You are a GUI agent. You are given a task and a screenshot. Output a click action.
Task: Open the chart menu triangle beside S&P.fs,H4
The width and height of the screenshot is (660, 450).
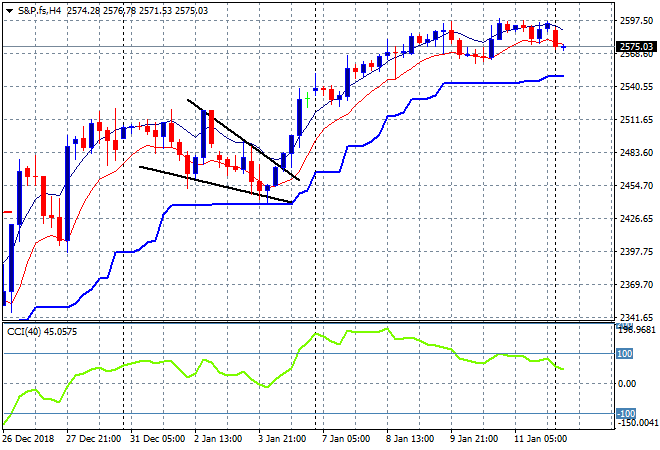[9, 11]
